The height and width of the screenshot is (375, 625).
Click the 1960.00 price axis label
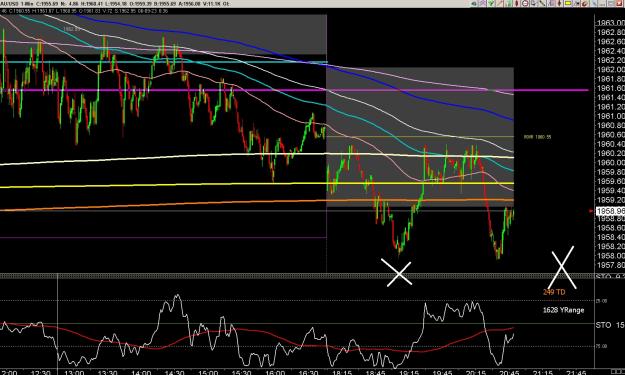click(x=610, y=163)
